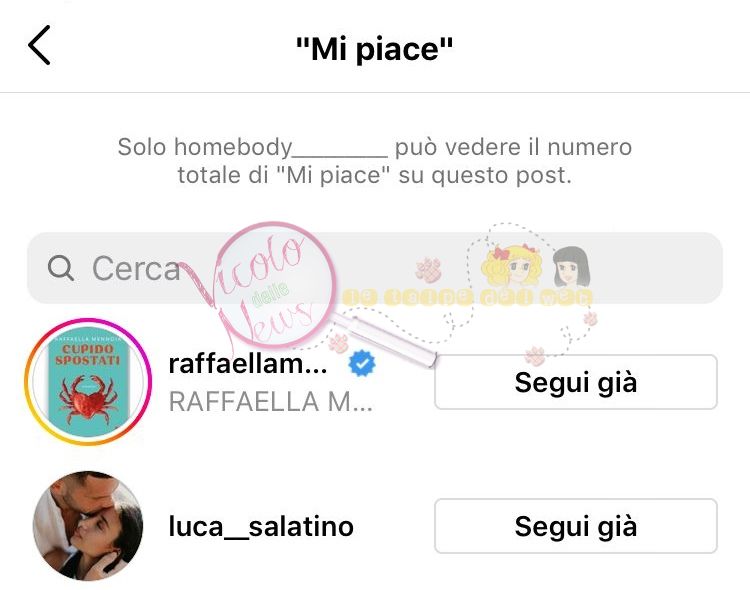Click the blonde cartoon girl watermark
The width and height of the screenshot is (750, 590).
511,265
